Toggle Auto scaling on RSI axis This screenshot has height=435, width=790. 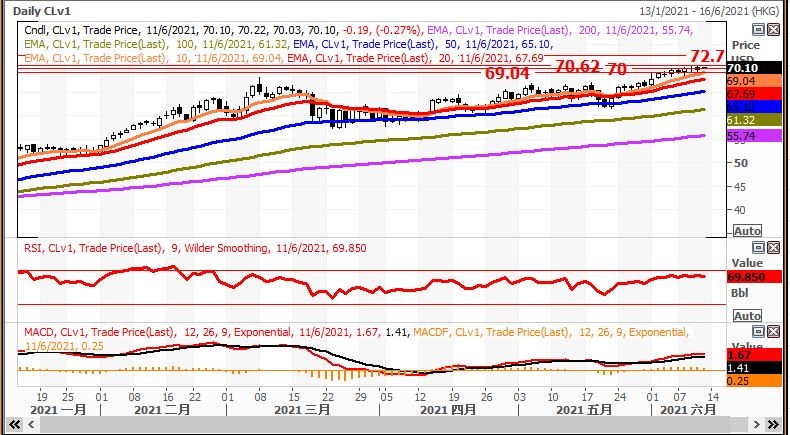pos(746,316)
